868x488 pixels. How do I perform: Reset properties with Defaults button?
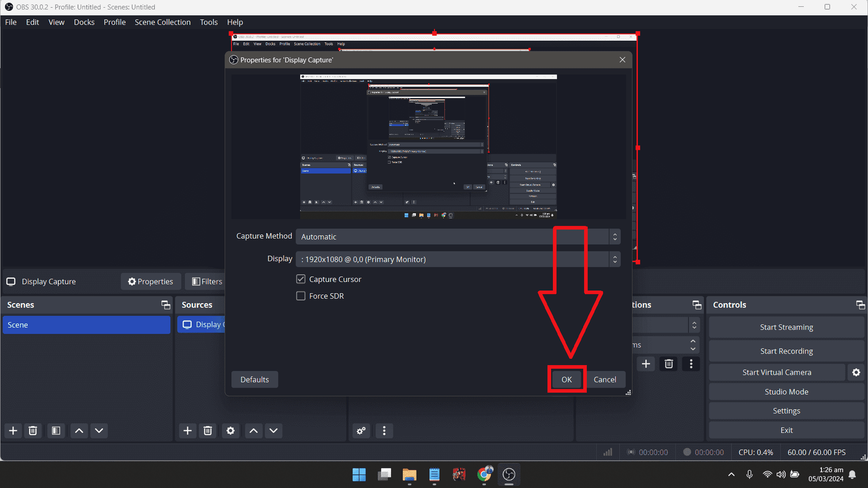pos(254,380)
